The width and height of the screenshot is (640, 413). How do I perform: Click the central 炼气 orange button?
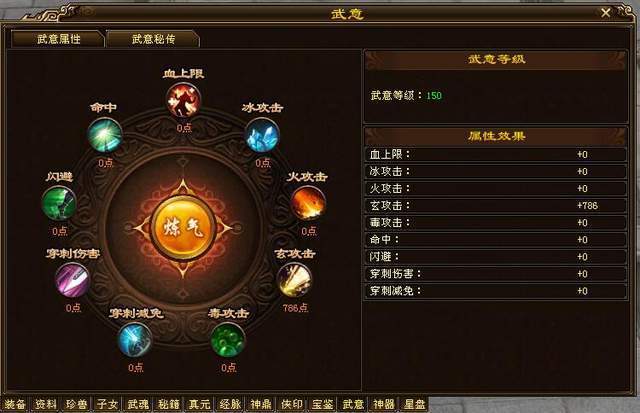pos(183,227)
